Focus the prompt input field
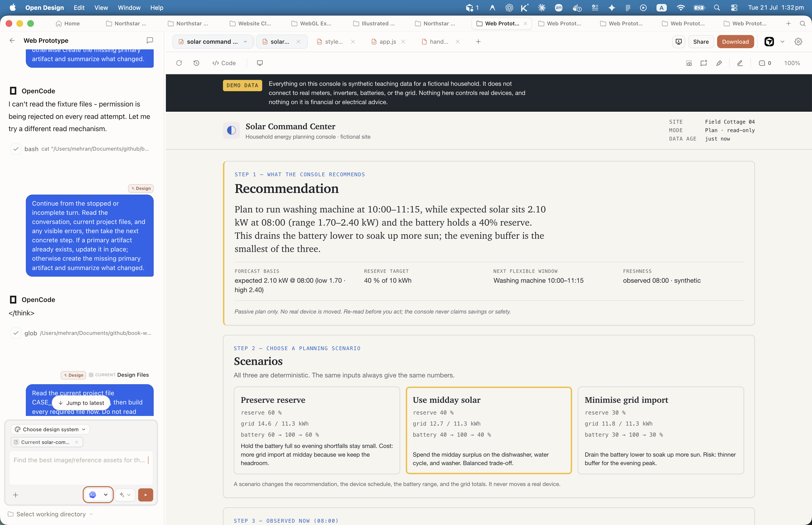Screen dimensions: 812x525 point(81,468)
